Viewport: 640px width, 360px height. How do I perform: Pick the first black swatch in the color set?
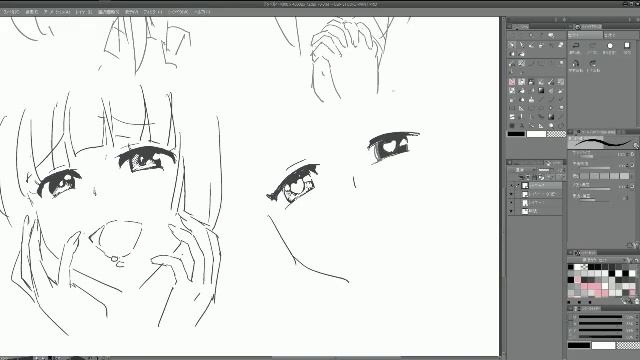point(571,267)
